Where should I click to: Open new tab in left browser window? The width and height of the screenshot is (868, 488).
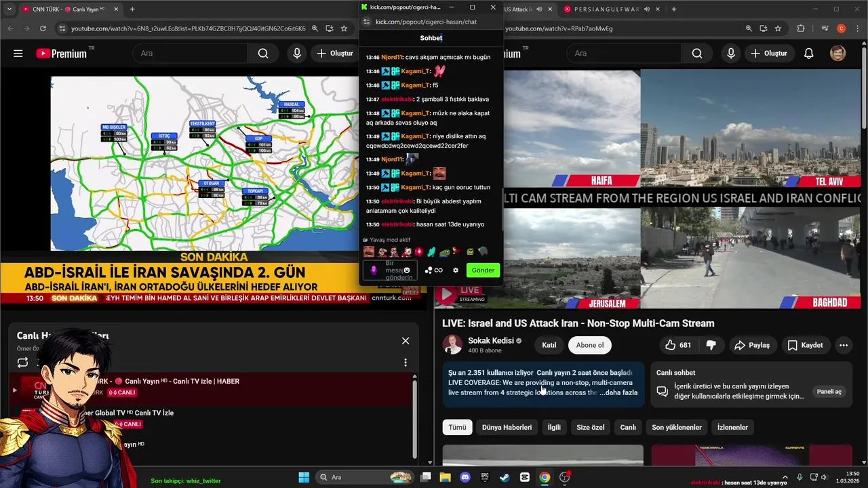click(x=132, y=9)
